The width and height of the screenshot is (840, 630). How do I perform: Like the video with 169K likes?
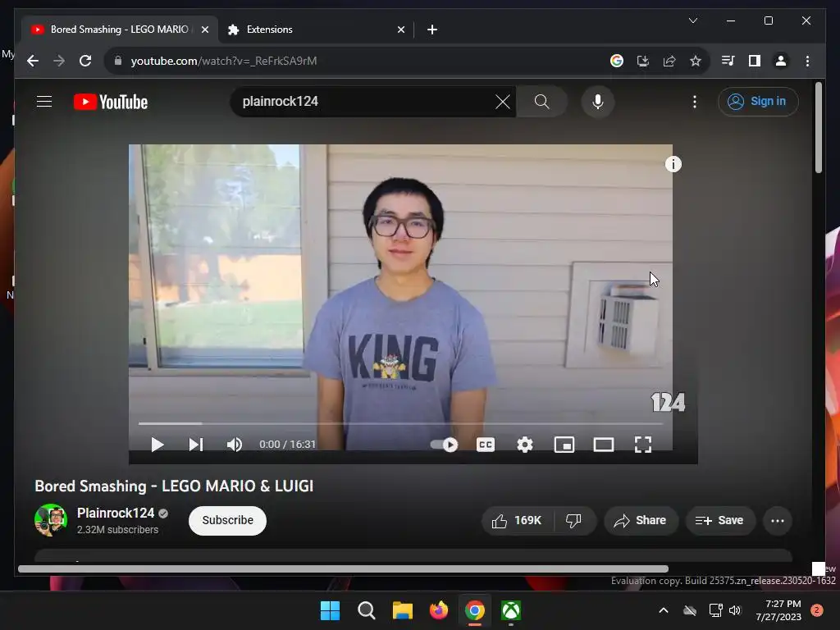[518, 521]
